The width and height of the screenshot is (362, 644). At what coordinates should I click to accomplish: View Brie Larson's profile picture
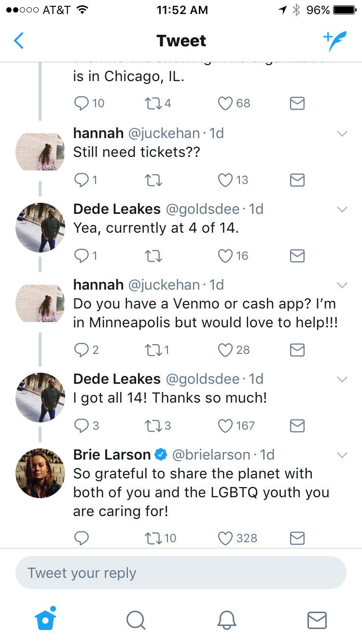pyautogui.click(x=40, y=473)
